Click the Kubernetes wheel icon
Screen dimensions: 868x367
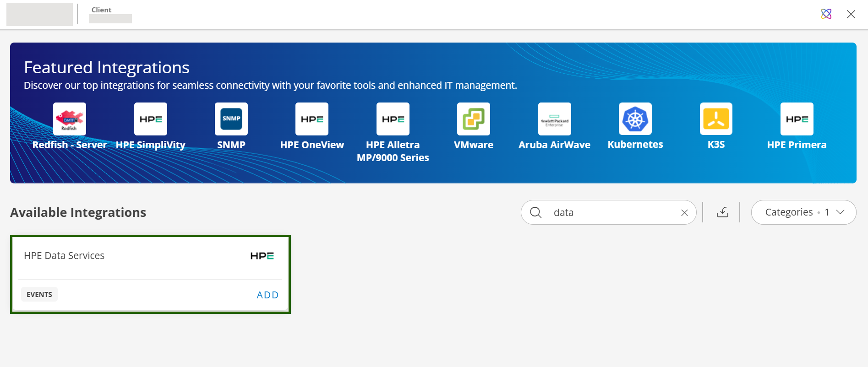[635, 119]
